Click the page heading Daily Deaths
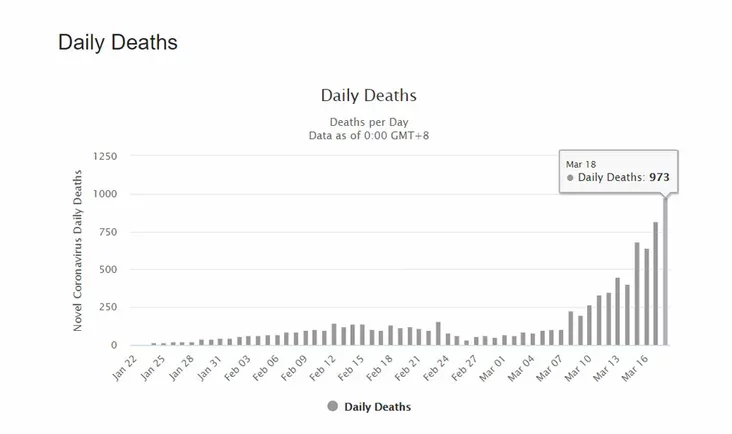The width and height of the screenshot is (732, 434). click(118, 43)
